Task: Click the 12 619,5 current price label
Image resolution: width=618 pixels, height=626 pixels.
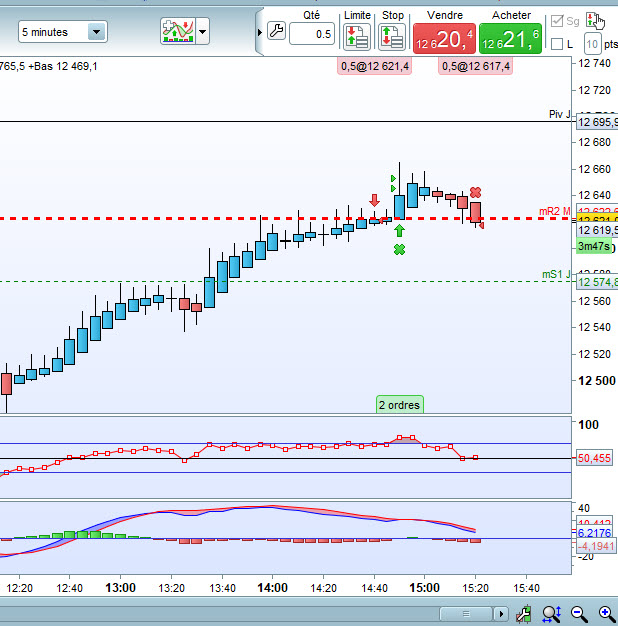Action: click(x=598, y=230)
